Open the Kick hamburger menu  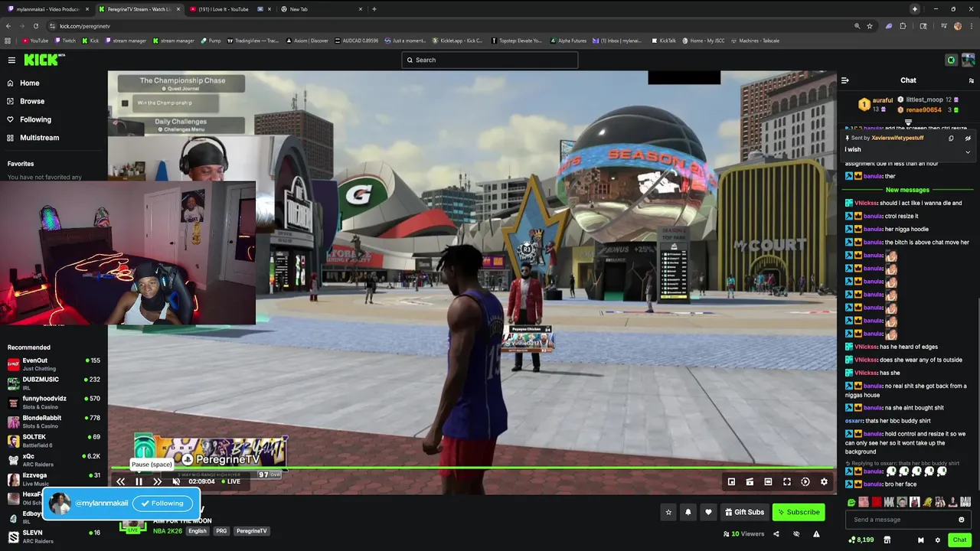11,60
